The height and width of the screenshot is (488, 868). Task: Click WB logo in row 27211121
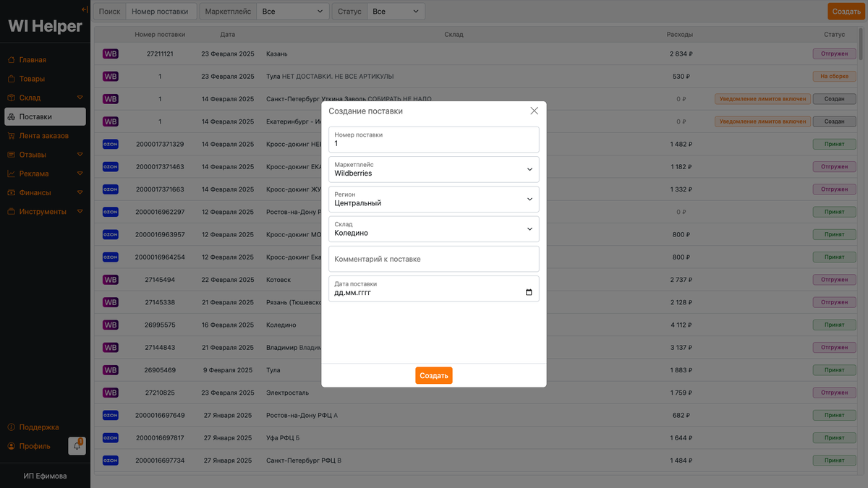[111, 53]
